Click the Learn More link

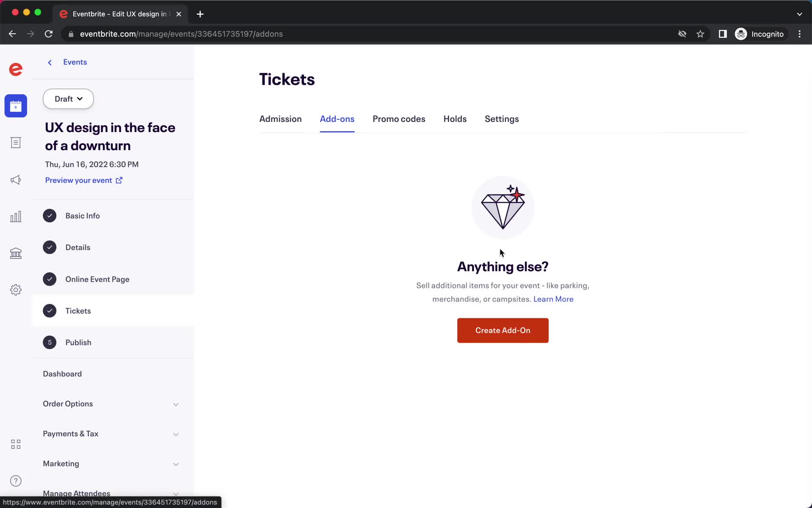coord(554,299)
